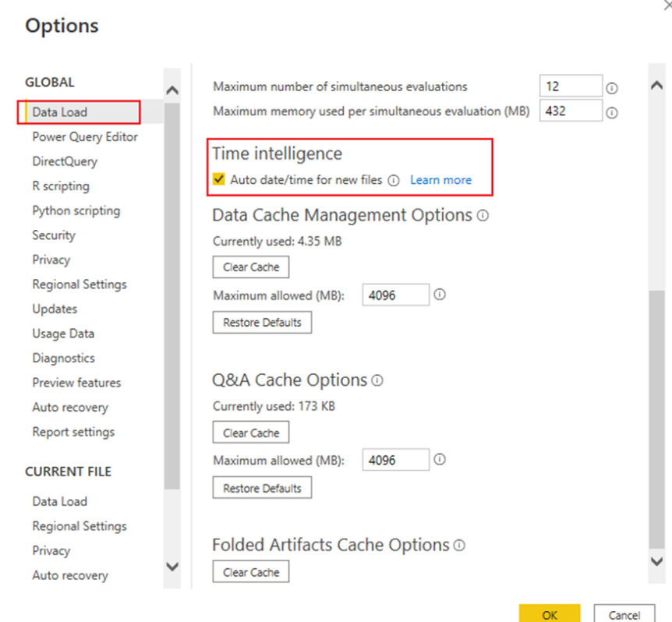Open Power Query Editor settings
Viewport: 672px width, 622px height.
(x=85, y=137)
